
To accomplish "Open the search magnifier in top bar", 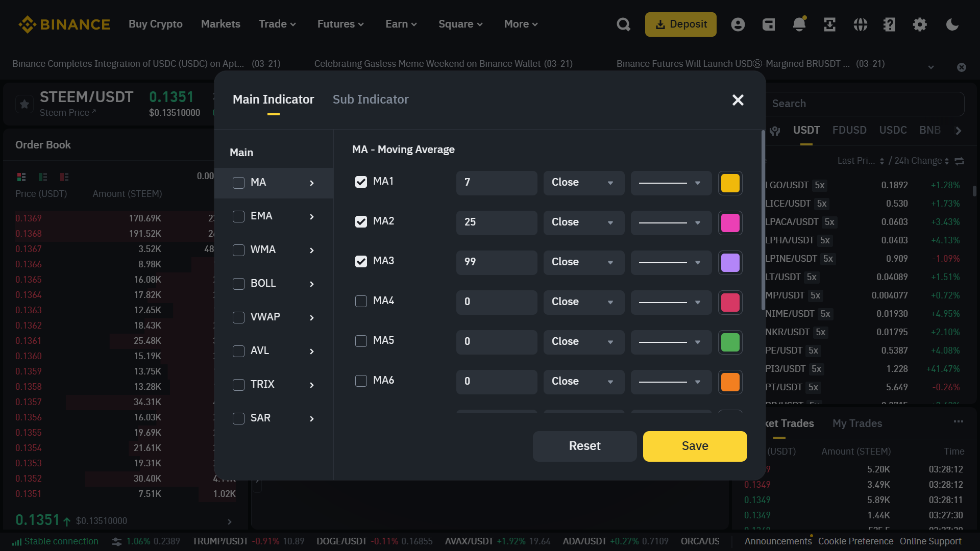I will click(x=623, y=24).
